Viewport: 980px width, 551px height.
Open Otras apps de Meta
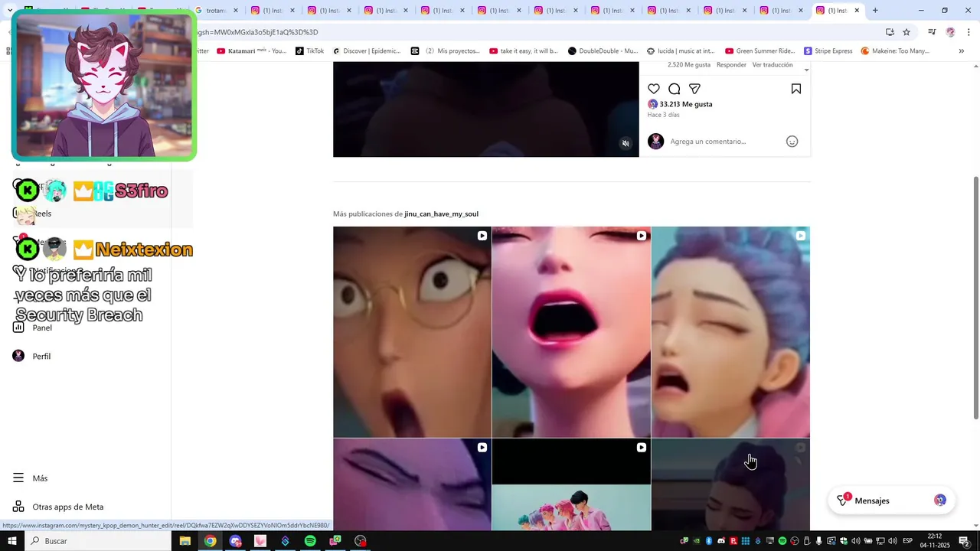point(58,507)
